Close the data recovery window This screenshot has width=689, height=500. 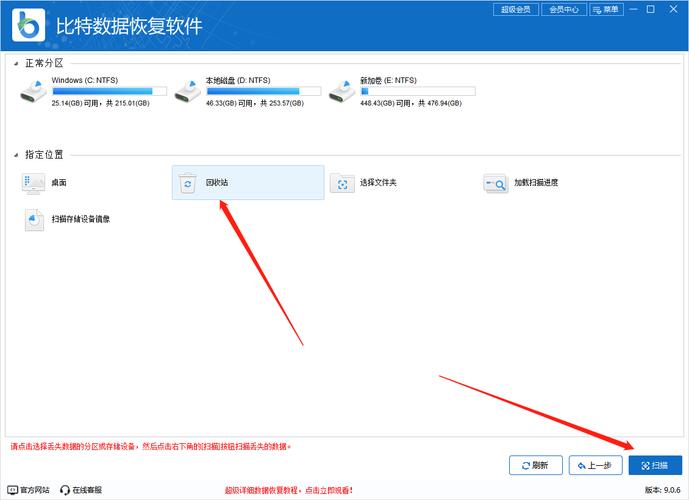[x=673, y=9]
